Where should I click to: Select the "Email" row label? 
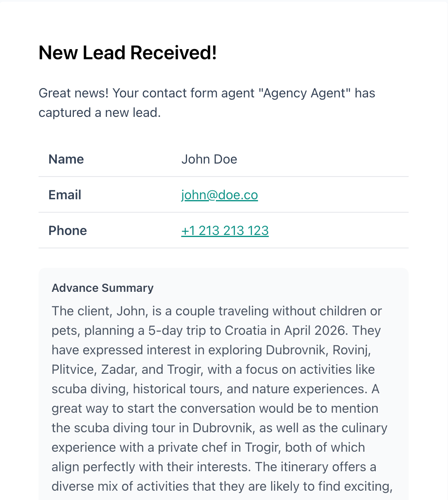(x=65, y=195)
